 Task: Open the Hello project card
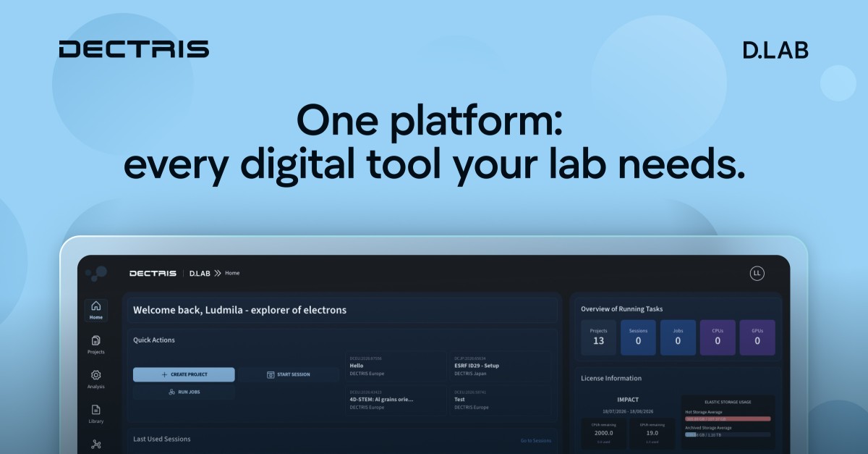[x=396, y=366]
